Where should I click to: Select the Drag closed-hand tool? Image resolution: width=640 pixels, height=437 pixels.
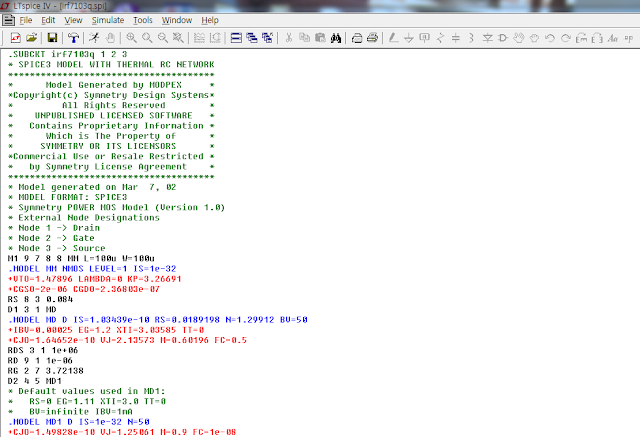point(534,38)
